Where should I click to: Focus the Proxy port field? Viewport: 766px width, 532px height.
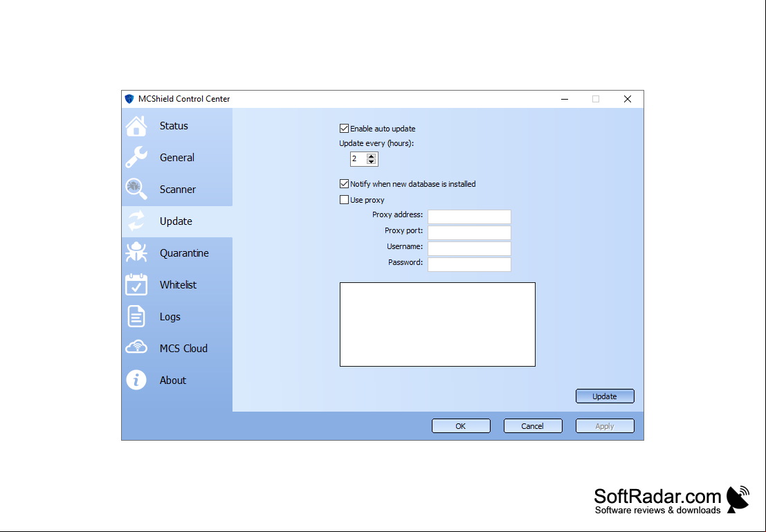pyautogui.click(x=469, y=232)
